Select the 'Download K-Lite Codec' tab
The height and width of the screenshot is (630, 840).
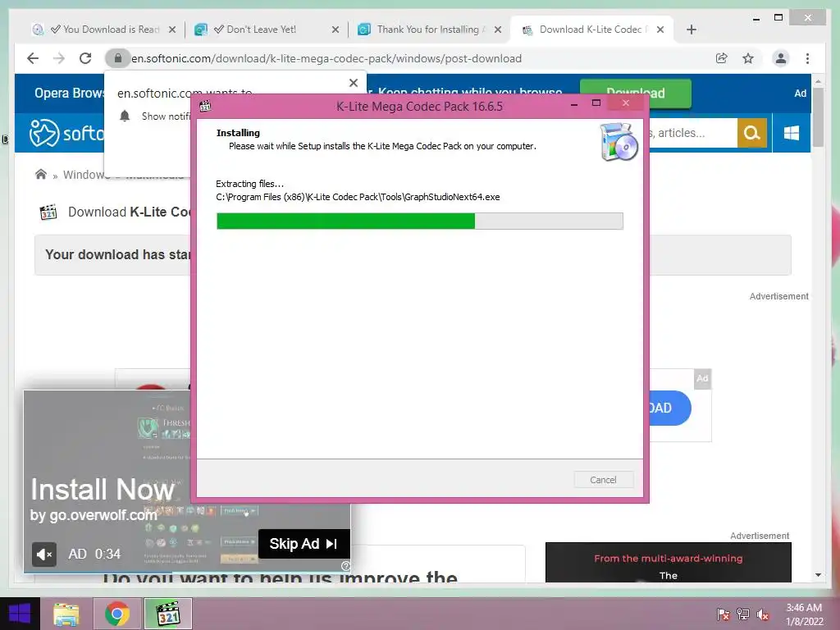(x=589, y=30)
